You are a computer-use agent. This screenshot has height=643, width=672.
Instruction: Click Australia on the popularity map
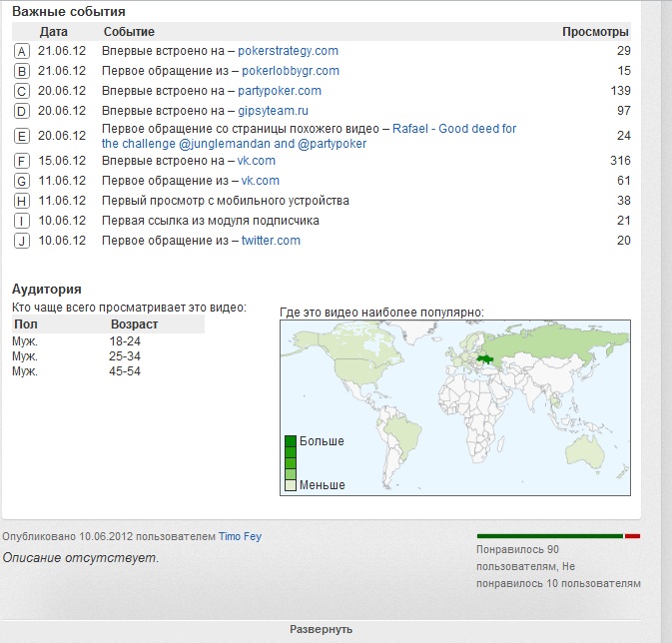pyautogui.click(x=585, y=451)
